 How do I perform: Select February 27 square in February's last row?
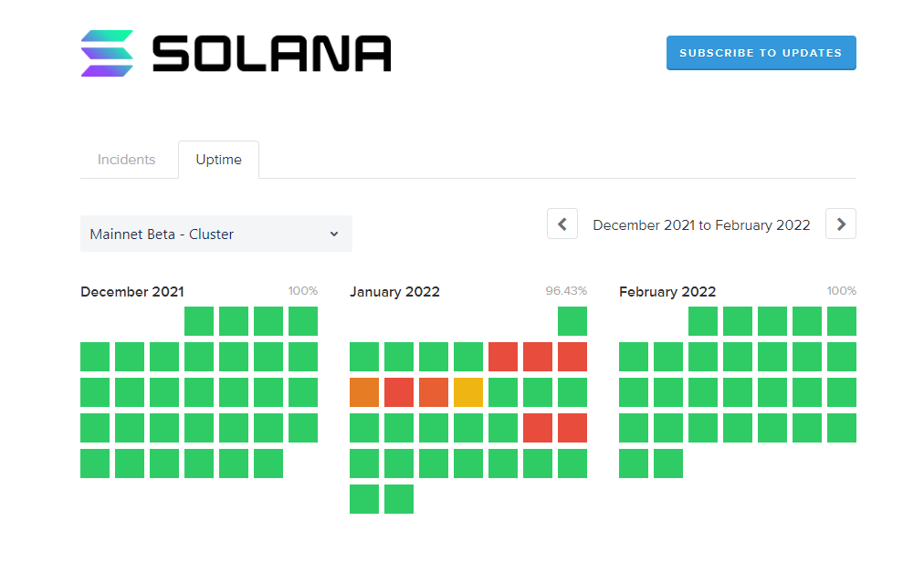click(634, 464)
